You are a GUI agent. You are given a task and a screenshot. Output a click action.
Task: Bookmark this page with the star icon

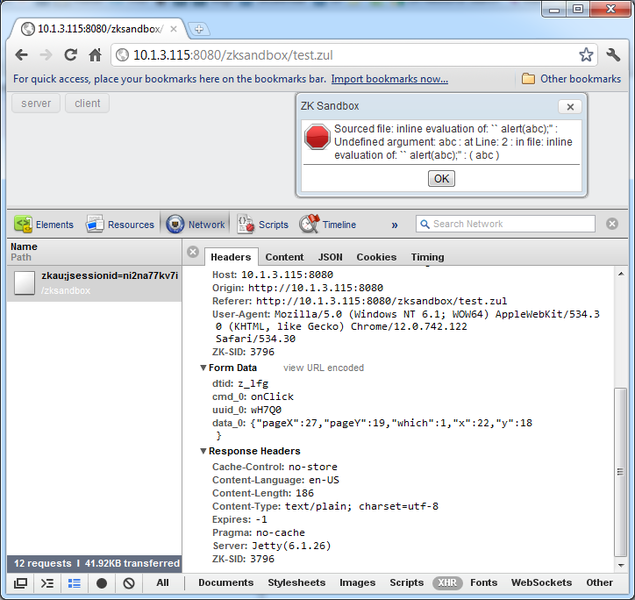586,55
